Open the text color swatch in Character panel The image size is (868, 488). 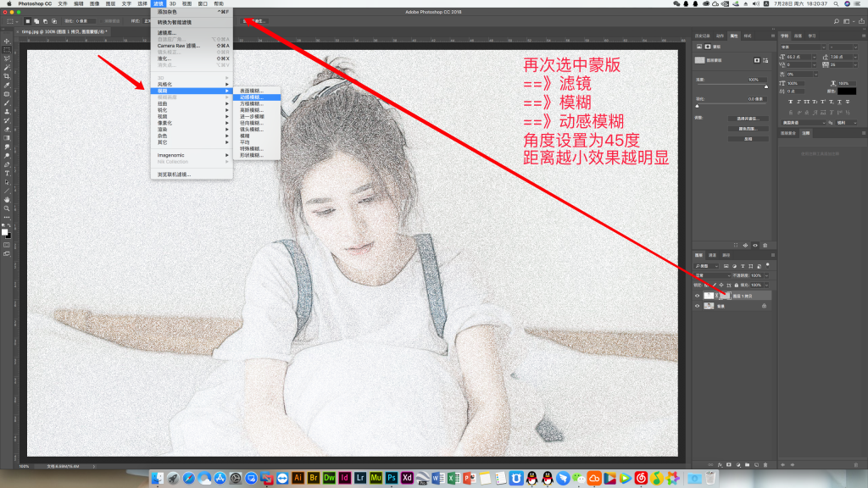pyautogui.click(x=847, y=91)
